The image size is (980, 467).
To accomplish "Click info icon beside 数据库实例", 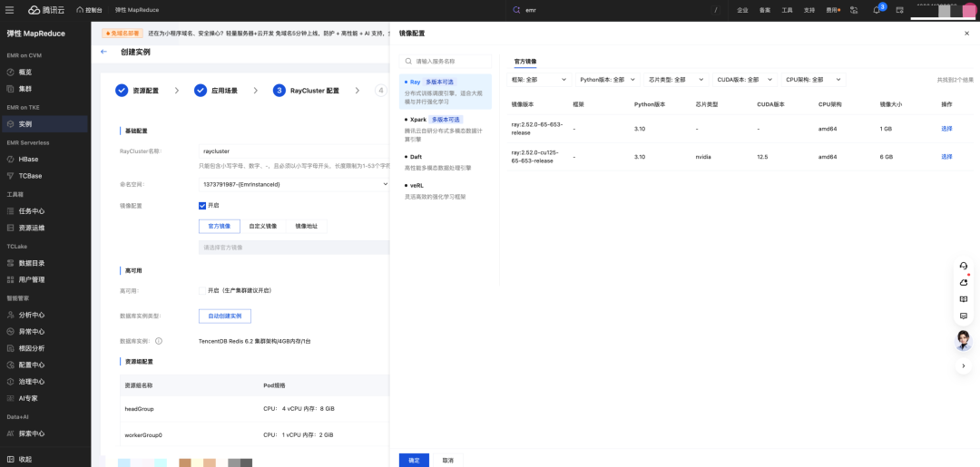I will (x=159, y=341).
